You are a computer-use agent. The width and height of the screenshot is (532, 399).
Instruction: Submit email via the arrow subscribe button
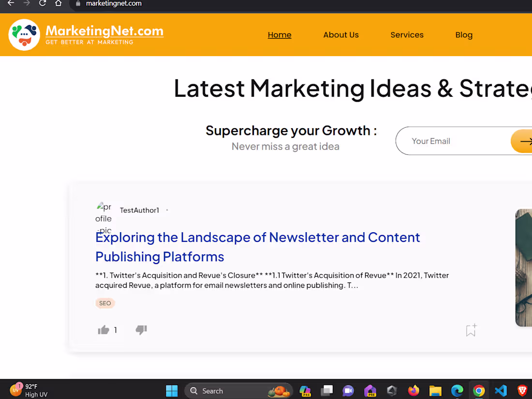point(527,141)
